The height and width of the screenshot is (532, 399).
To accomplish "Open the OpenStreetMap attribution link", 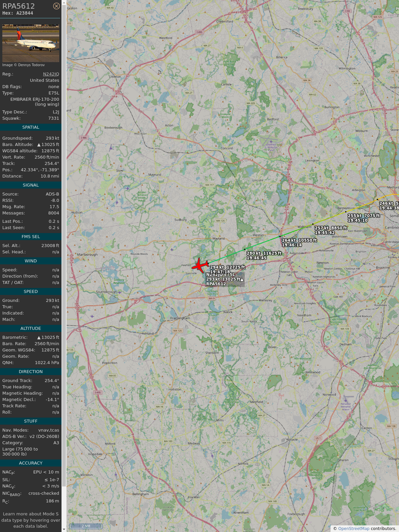I will (x=354, y=528).
